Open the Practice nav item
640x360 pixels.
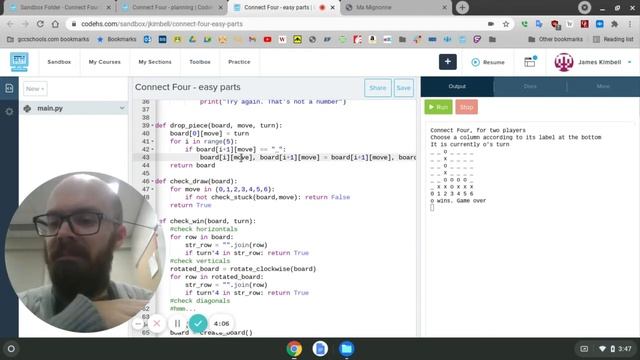tap(239, 62)
